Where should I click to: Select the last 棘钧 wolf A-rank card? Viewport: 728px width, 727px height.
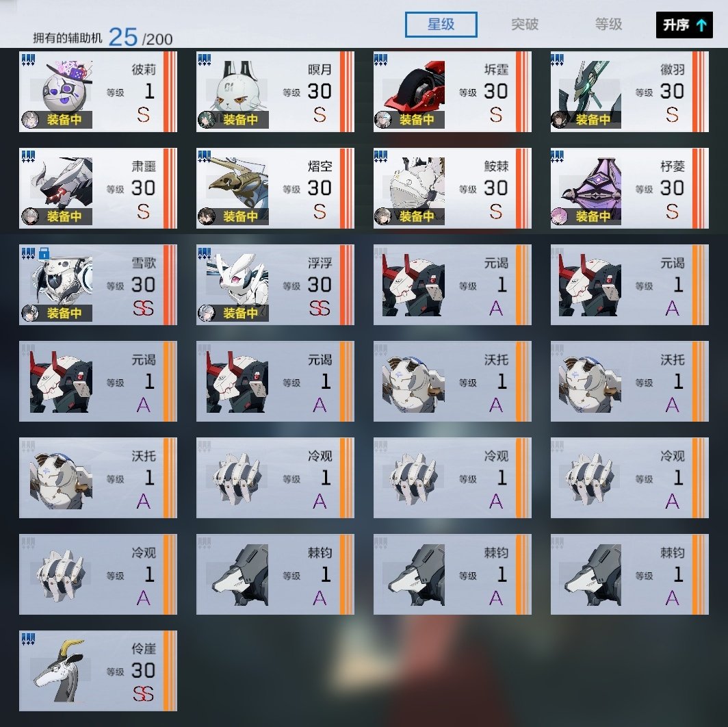pyautogui.click(x=629, y=574)
